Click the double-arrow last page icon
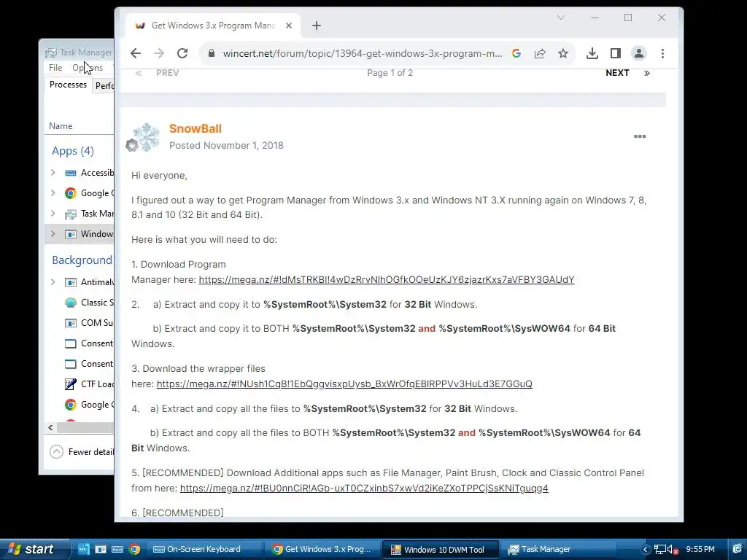The height and width of the screenshot is (560, 747). pyautogui.click(x=647, y=74)
